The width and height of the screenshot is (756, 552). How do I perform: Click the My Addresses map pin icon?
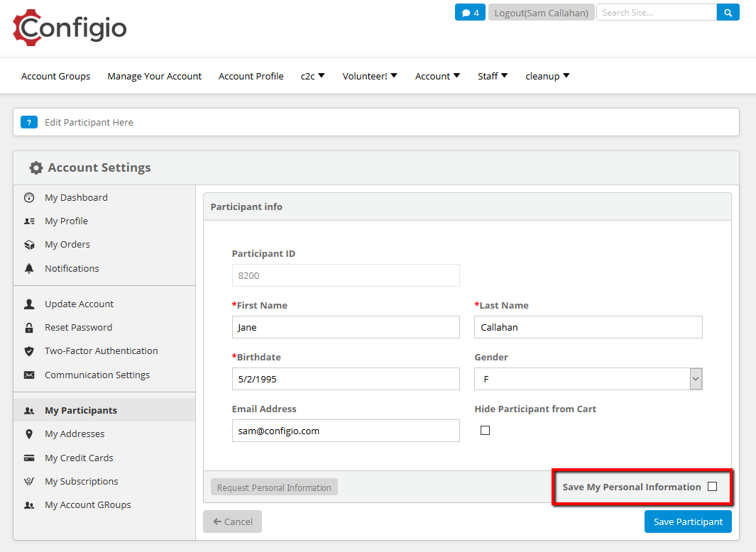pos(29,434)
